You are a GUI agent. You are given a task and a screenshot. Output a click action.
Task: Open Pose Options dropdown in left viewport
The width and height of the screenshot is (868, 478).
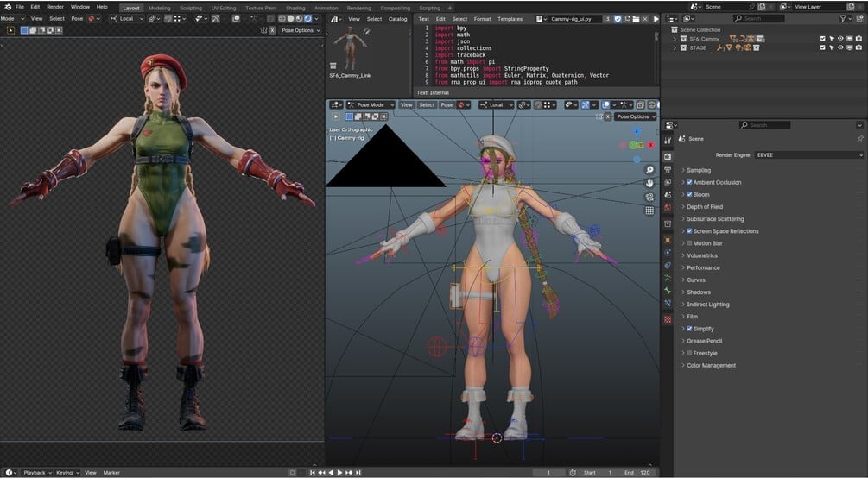click(x=301, y=30)
